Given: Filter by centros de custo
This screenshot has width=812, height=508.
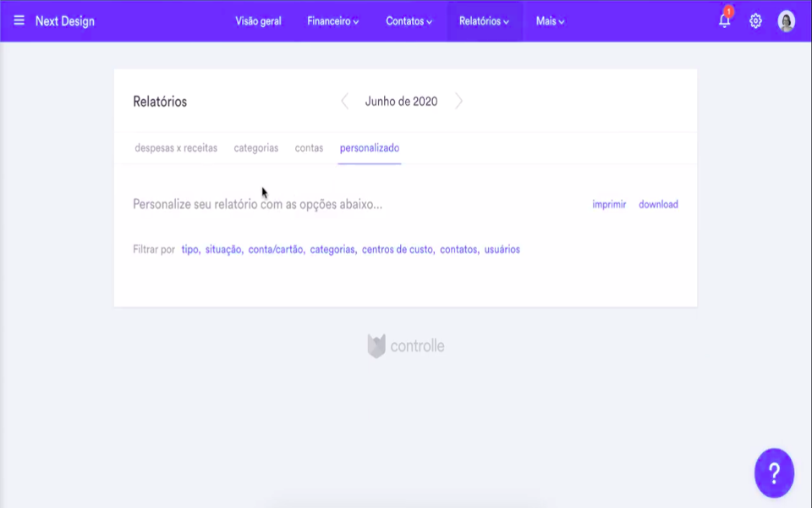Looking at the screenshot, I should 398,249.
